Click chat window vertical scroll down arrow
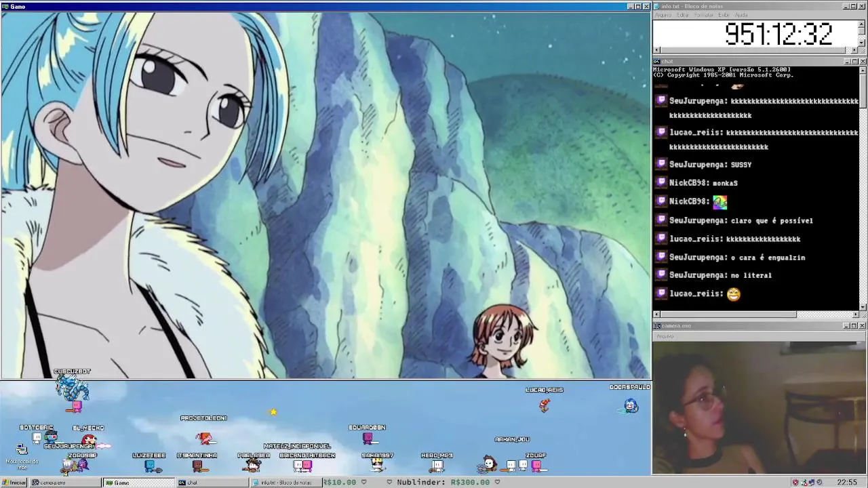The width and height of the screenshot is (868, 488). [863, 307]
